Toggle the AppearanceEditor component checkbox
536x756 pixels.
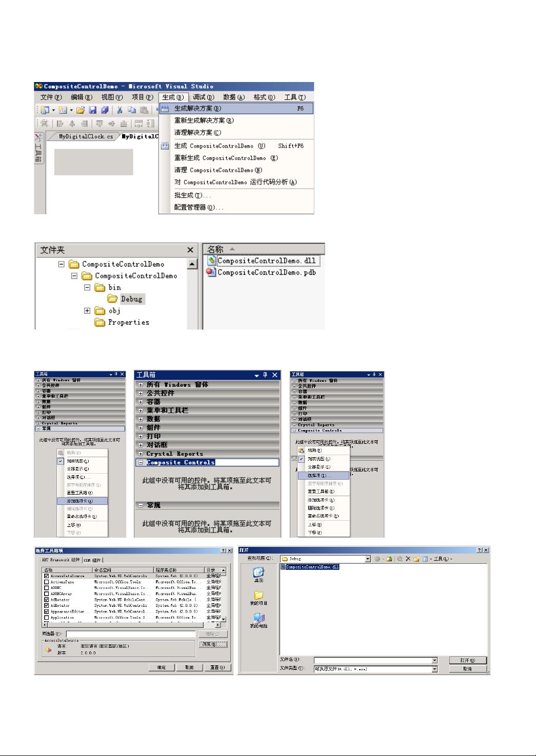[x=47, y=611]
